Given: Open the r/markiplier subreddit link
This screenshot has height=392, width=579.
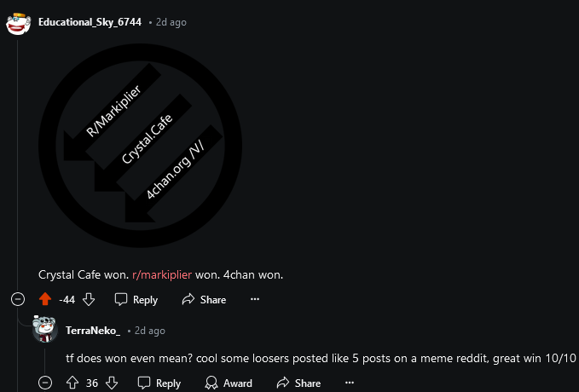Looking at the screenshot, I should [x=162, y=275].
